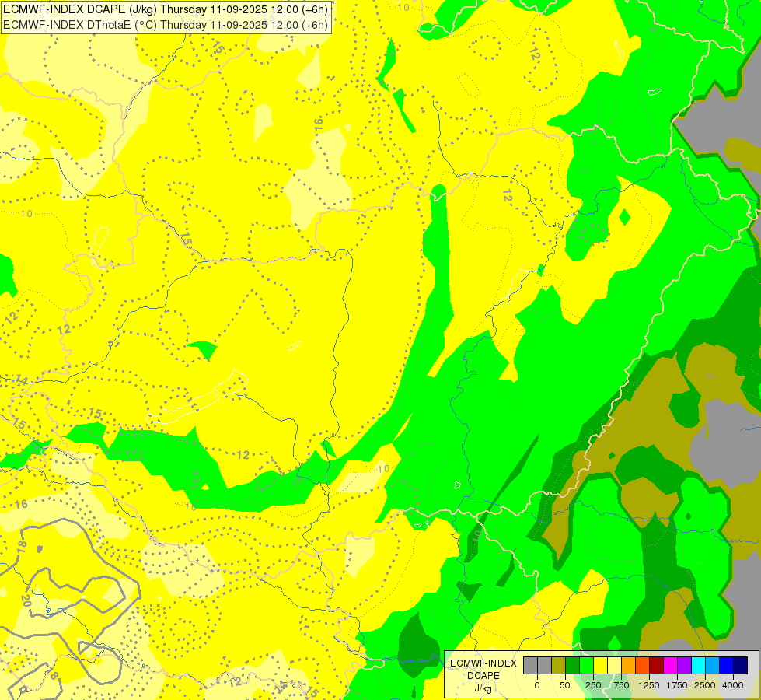Click the '2500' legend scale label
The height and width of the screenshot is (700, 761).
[705, 685]
